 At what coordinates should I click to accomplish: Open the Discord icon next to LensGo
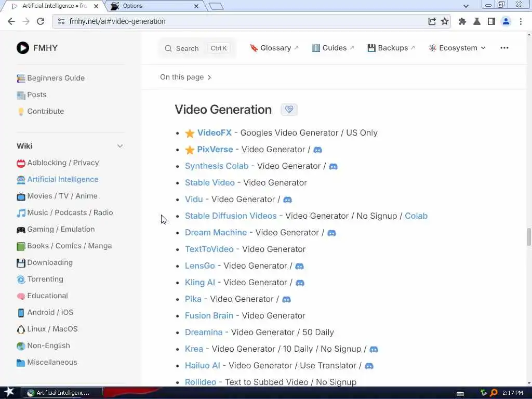299,266
